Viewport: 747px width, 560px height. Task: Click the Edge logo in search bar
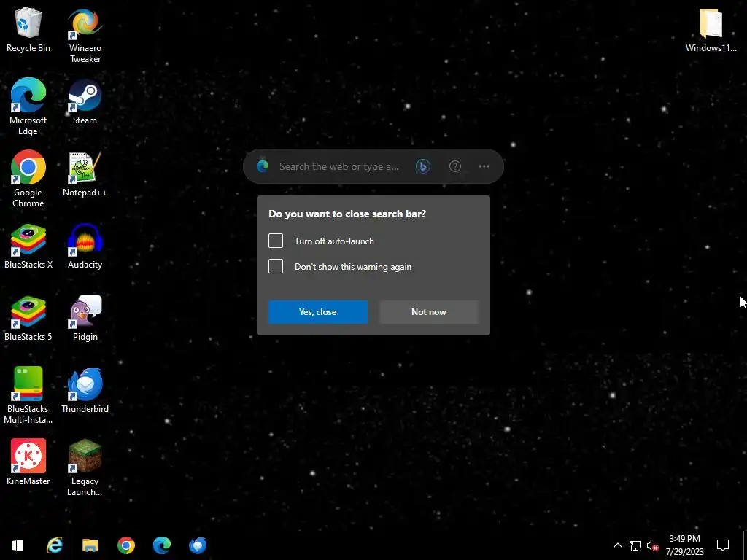(263, 166)
